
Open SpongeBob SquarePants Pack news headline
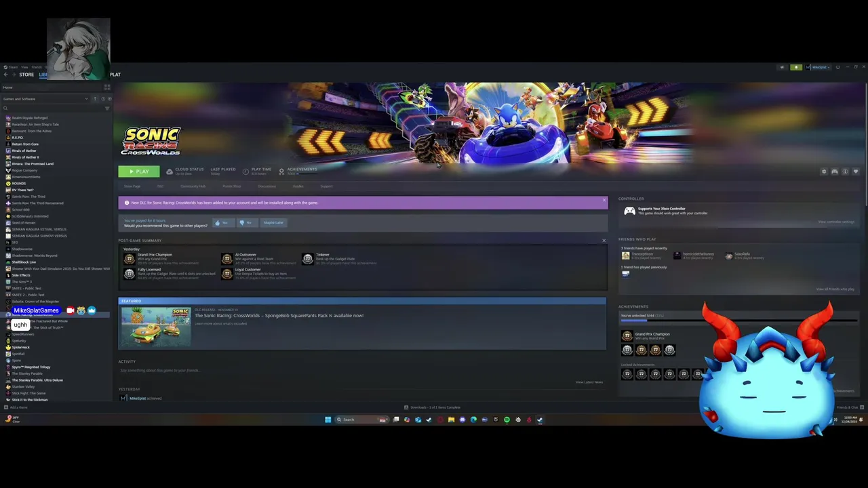(x=279, y=315)
